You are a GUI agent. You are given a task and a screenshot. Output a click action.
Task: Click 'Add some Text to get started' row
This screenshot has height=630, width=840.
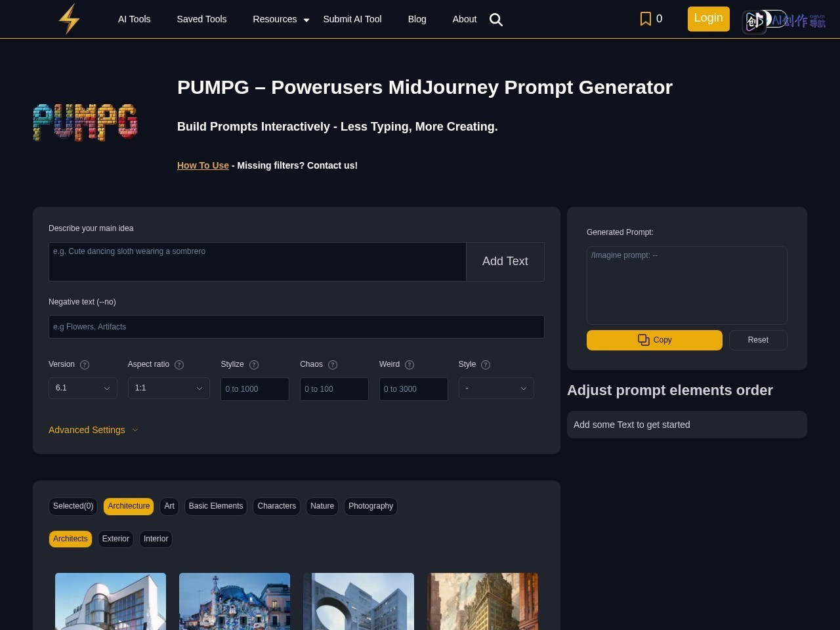tap(687, 425)
